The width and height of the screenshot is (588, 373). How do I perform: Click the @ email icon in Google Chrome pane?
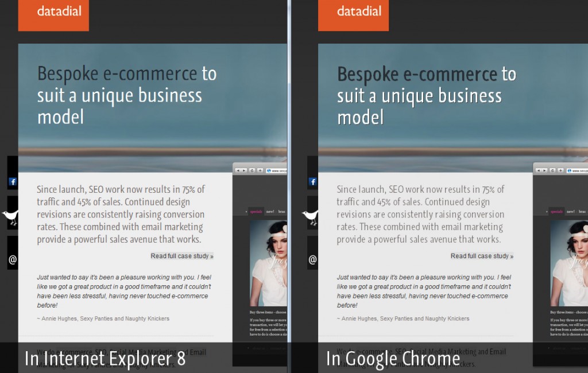[x=312, y=259]
